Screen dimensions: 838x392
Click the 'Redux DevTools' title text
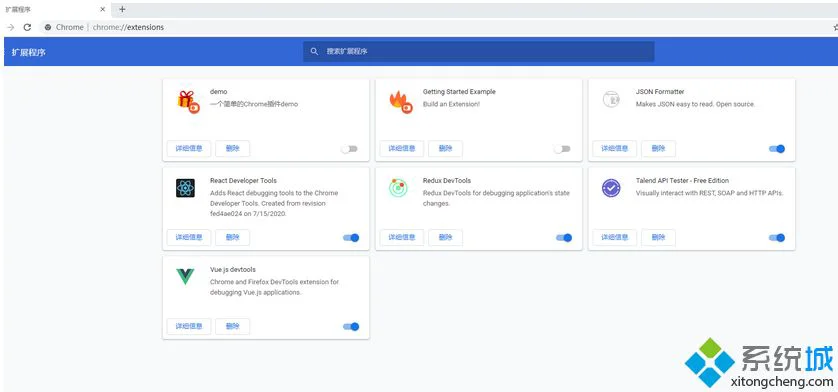click(447, 181)
